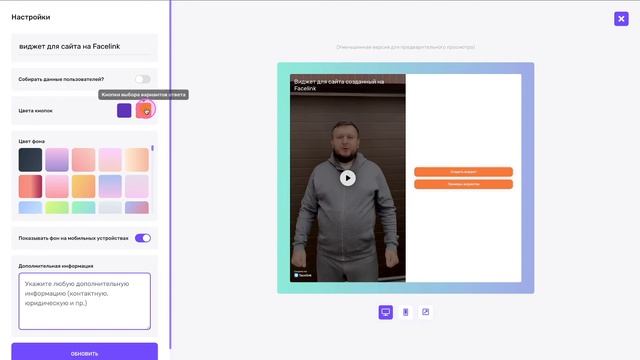Select the dark navy background swatch
This screenshot has height=360, width=640.
30,160
